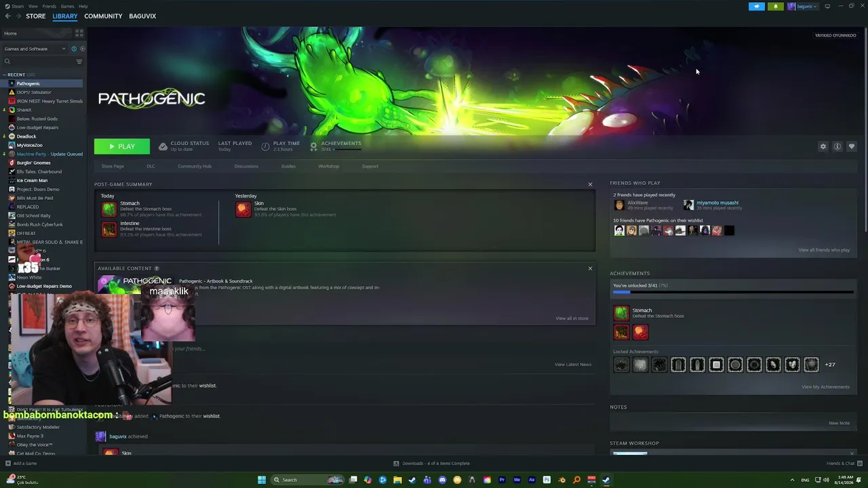Open the BAGUVIX profile tab

click(142, 16)
